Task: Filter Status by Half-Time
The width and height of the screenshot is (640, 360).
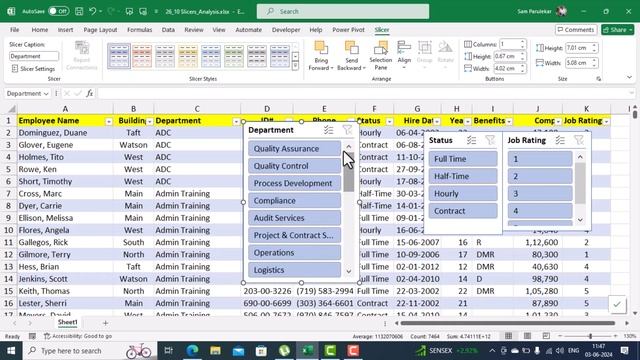Action: point(463,176)
